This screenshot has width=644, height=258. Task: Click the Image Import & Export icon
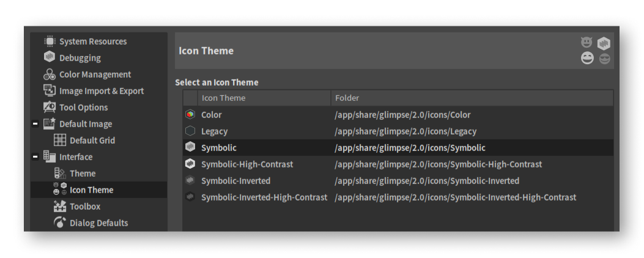(50, 90)
